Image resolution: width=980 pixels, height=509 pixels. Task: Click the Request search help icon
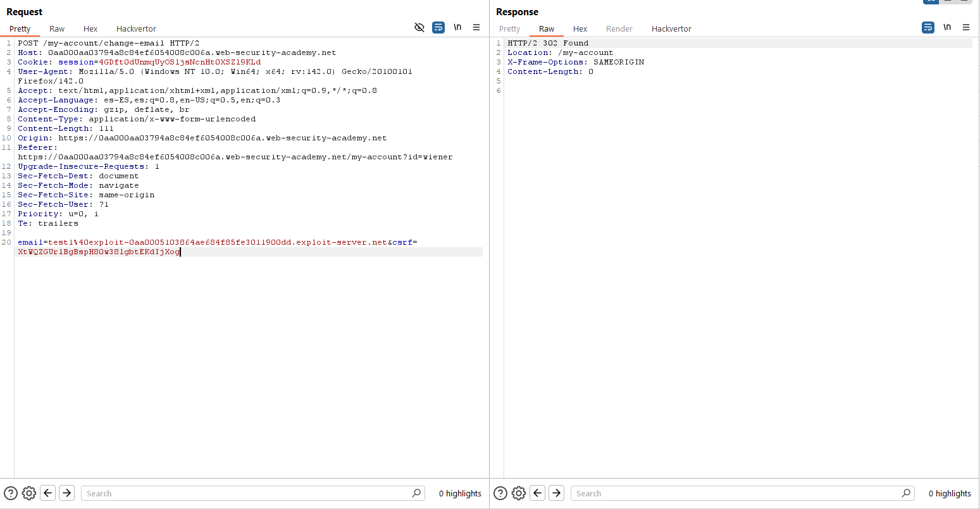11,493
